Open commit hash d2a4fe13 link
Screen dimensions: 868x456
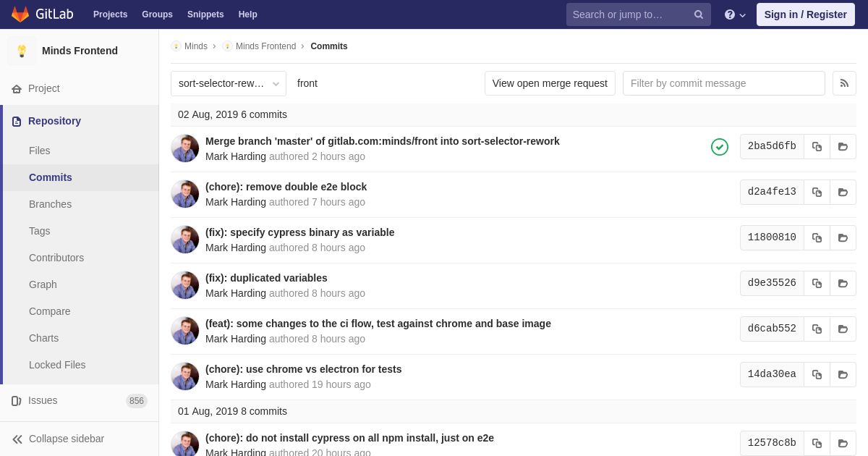click(772, 192)
